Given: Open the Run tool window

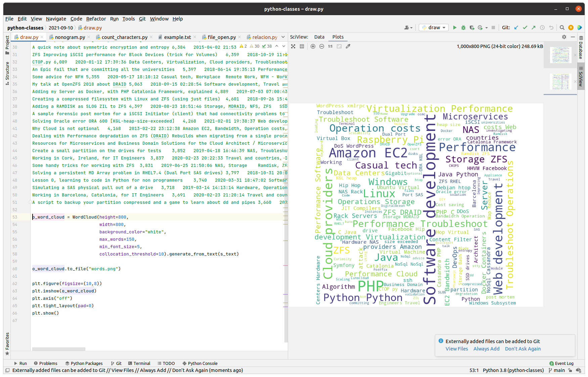Looking at the screenshot, I should pyautogui.click(x=20, y=363).
